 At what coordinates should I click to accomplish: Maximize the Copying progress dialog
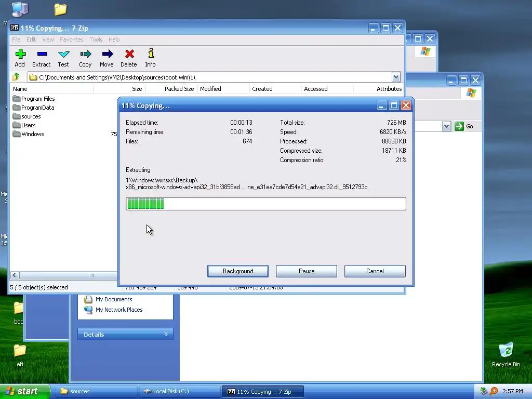coord(394,105)
